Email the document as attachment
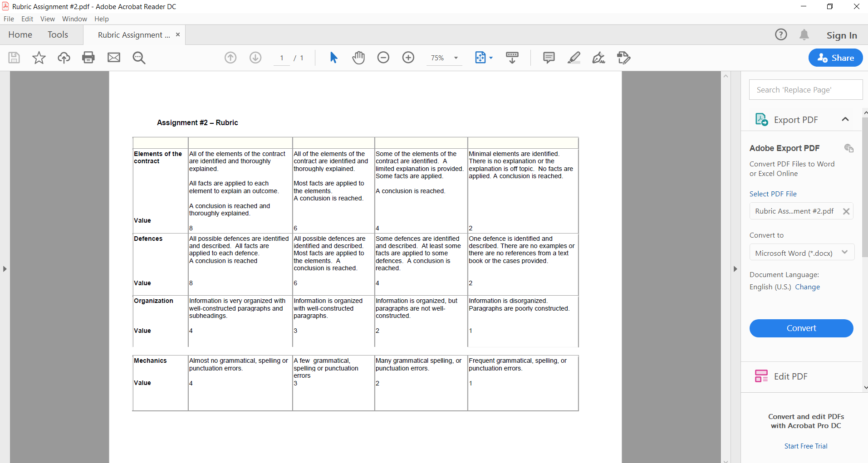 point(113,58)
